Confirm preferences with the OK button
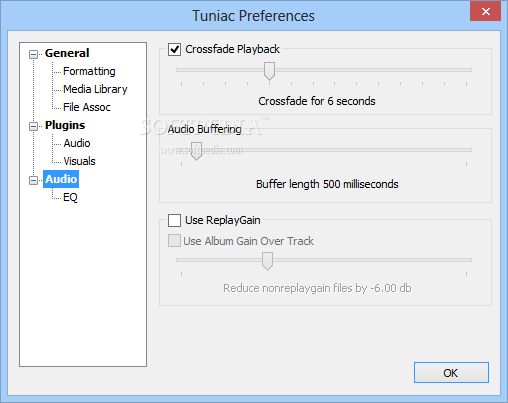This screenshot has width=508, height=403. (x=451, y=373)
